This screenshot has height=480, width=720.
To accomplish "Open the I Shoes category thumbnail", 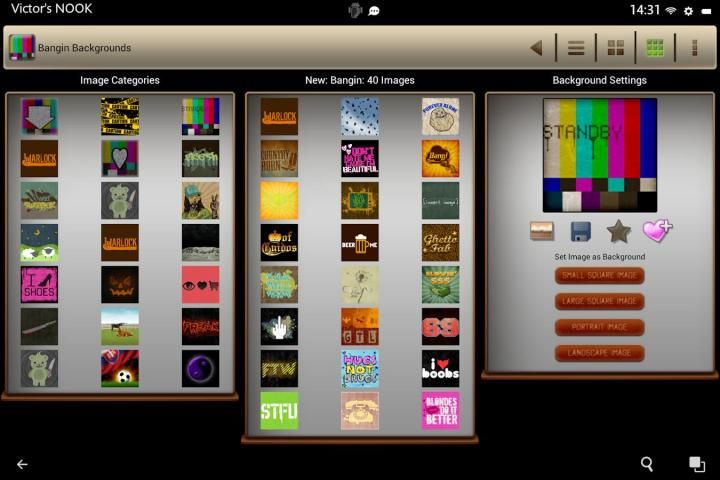I will pyautogui.click(x=39, y=284).
